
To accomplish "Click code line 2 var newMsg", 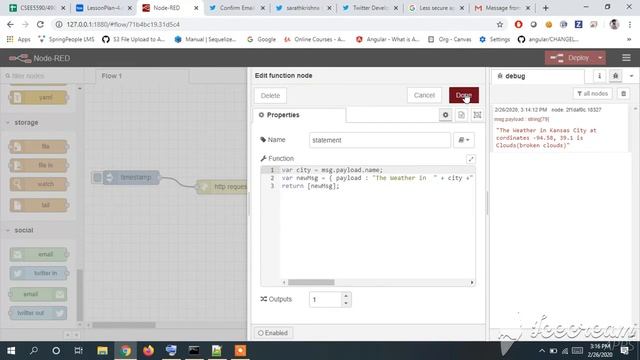I will pyautogui.click(x=377, y=178).
